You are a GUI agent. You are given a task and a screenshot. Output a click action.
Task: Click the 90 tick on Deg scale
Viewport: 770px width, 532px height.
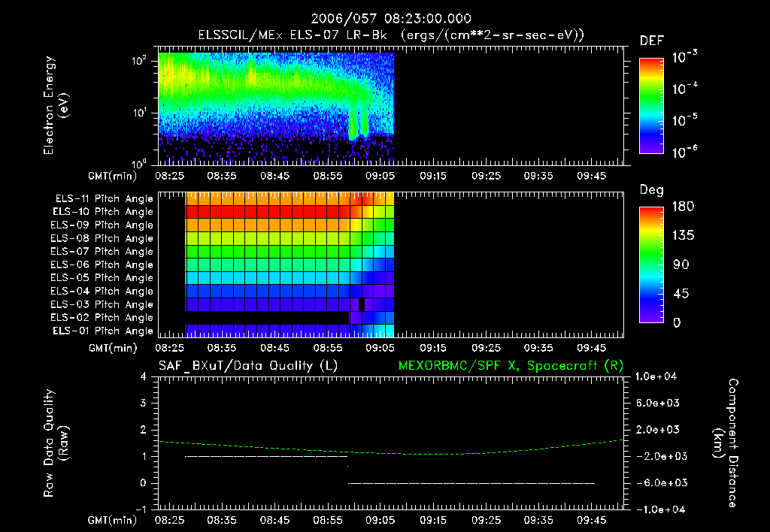tap(681, 264)
